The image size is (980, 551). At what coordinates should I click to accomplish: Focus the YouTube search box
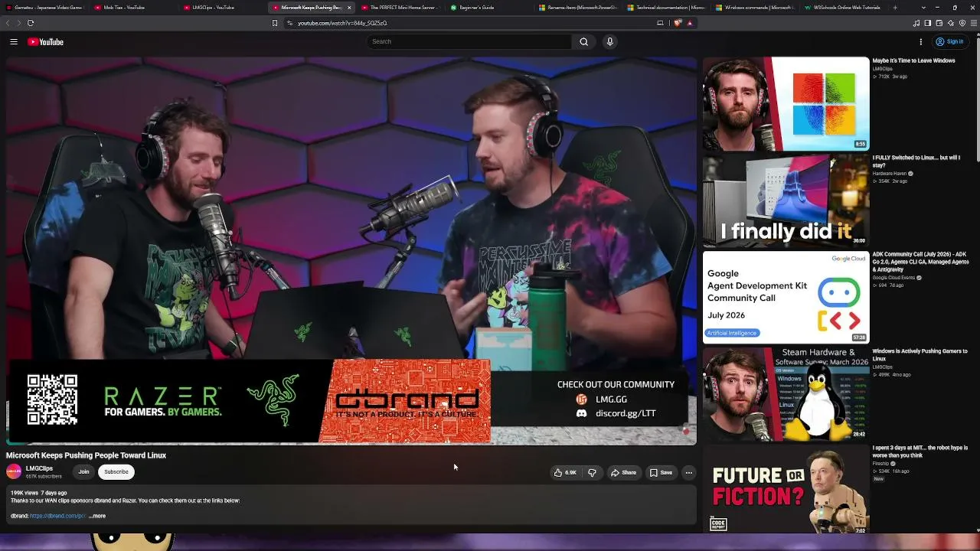(469, 42)
